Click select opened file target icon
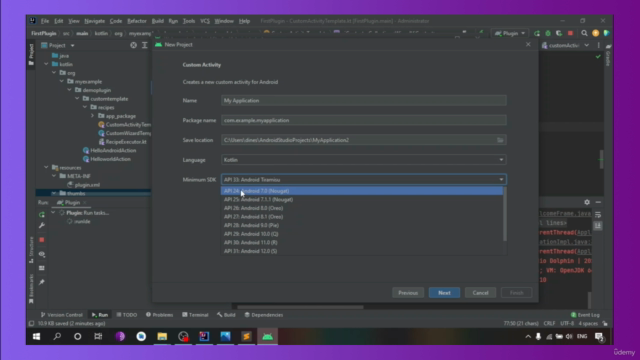 [133, 45]
